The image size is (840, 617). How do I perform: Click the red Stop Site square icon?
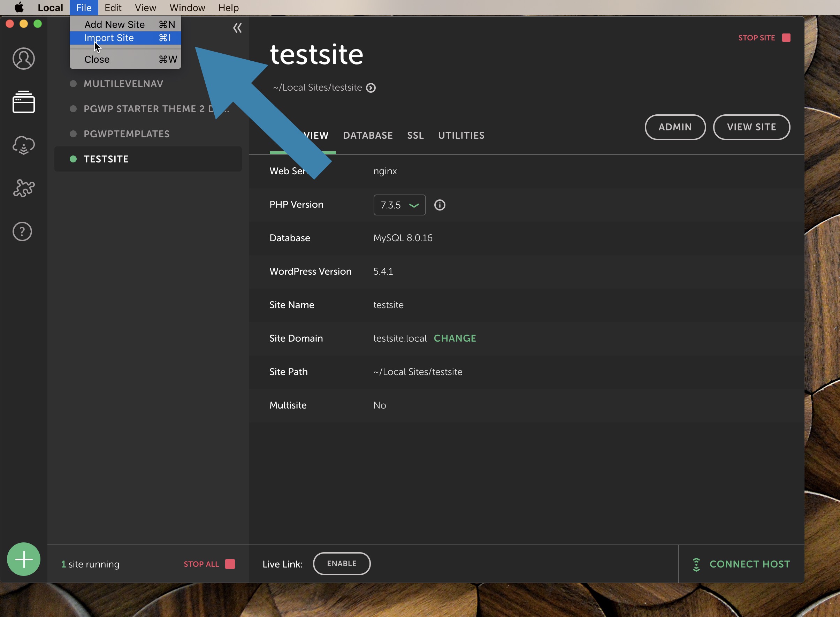tap(786, 38)
